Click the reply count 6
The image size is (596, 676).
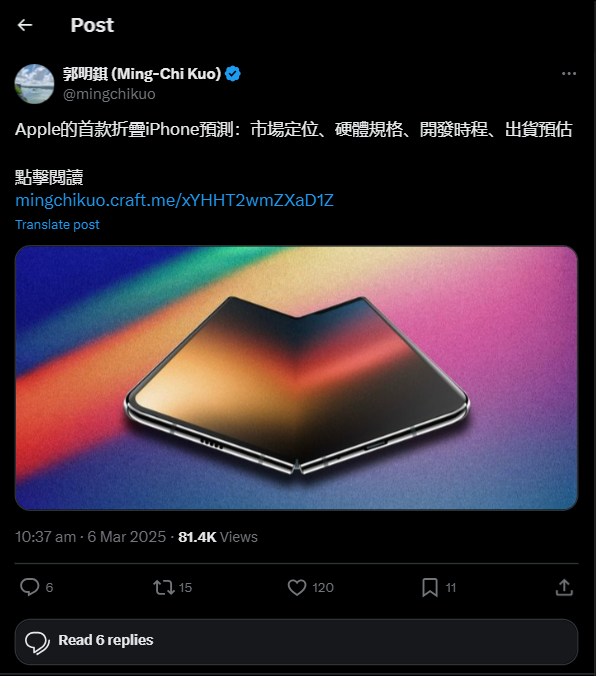pos(49,588)
